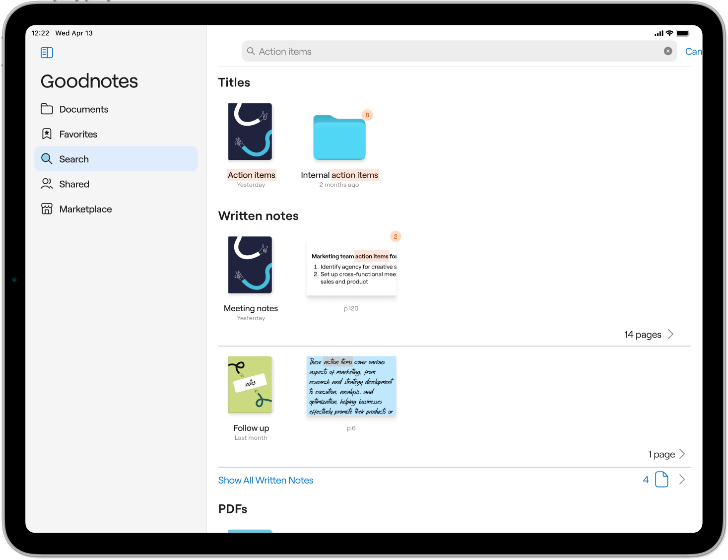This screenshot has width=728, height=560.
Task: Click the Shared people icon
Action: [x=47, y=184]
